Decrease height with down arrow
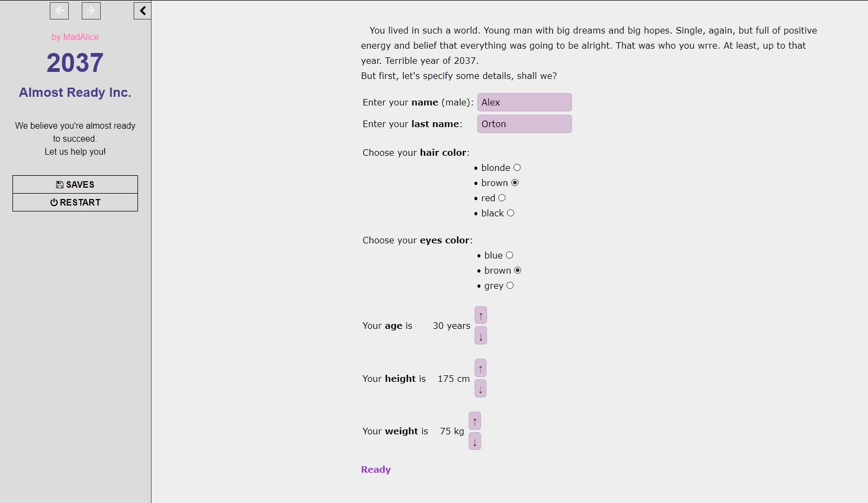This screenshot has height=503, width=868. [x=480, y=388]
